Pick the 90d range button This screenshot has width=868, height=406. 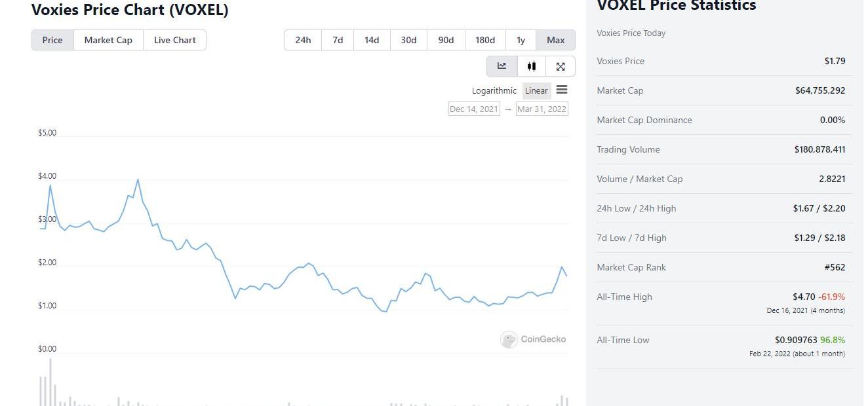click(446, 40)
